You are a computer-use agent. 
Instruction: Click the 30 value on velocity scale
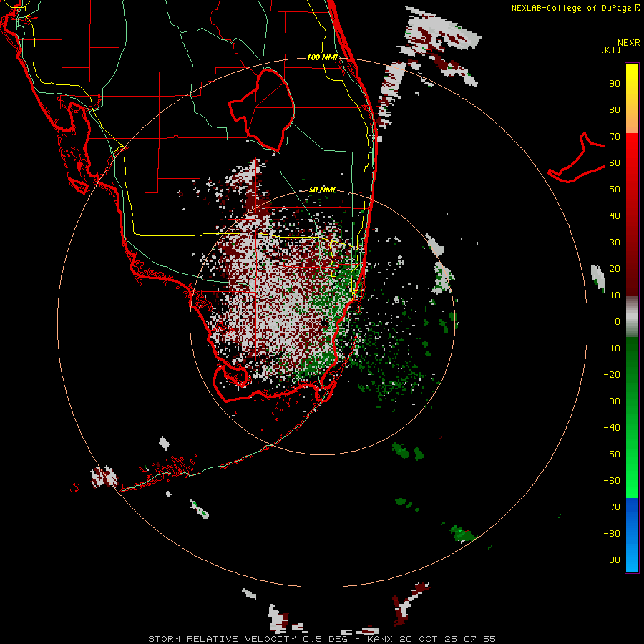615,243
